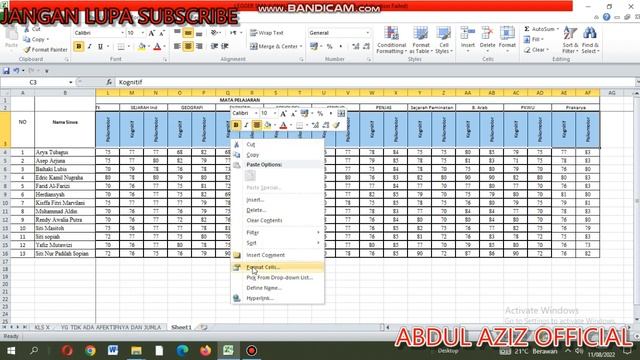
Task: Click Increase Decimal icon in Number group
Action: click(x=356, y=47)
